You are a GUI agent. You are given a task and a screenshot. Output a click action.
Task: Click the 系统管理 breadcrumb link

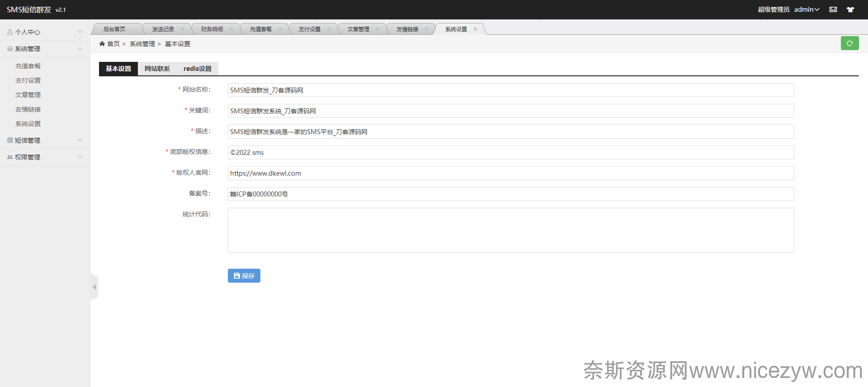click(x=142, y=44)
